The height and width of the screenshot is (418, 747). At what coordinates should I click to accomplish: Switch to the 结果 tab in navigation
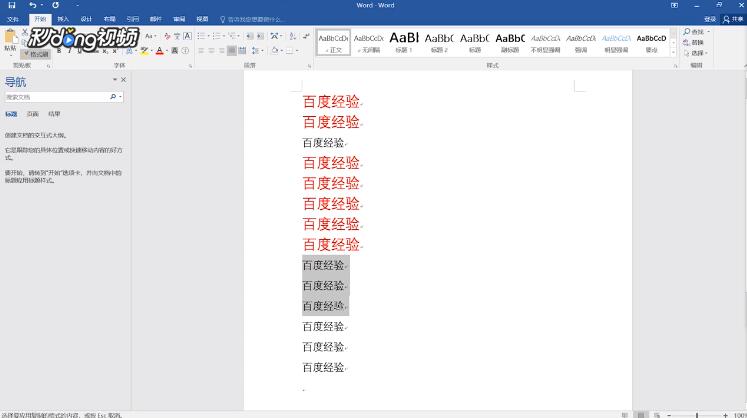pyautogui.click(x=54, y=114)
